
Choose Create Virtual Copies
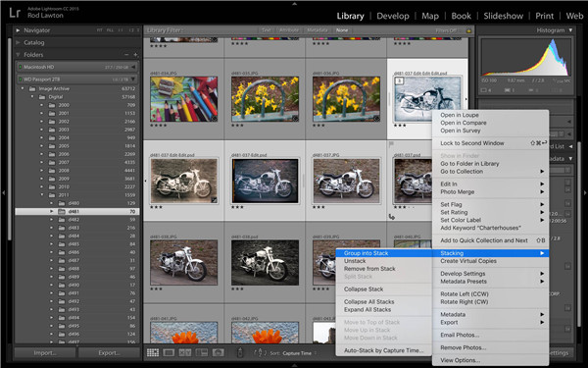tap(491, 261)
